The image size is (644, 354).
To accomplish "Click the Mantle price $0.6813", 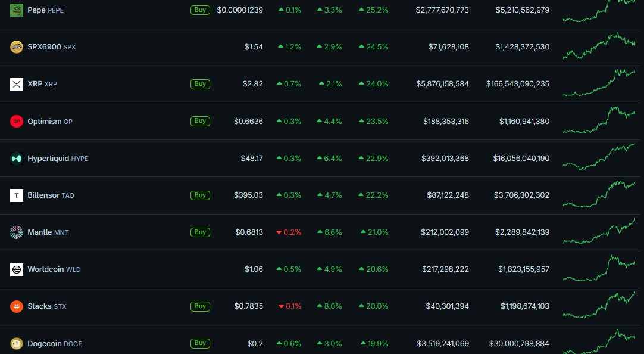I will pos(249,232).
